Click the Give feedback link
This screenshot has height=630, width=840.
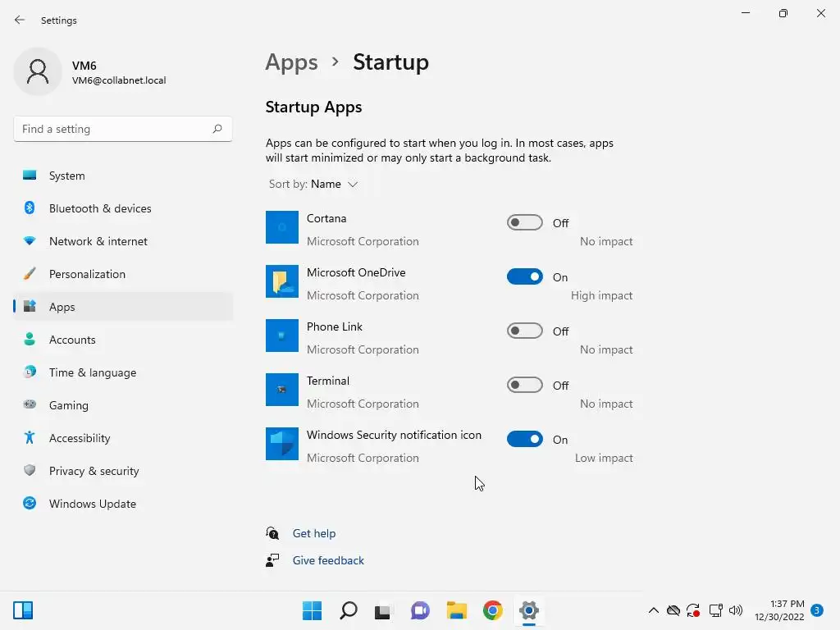coord(328,560)
